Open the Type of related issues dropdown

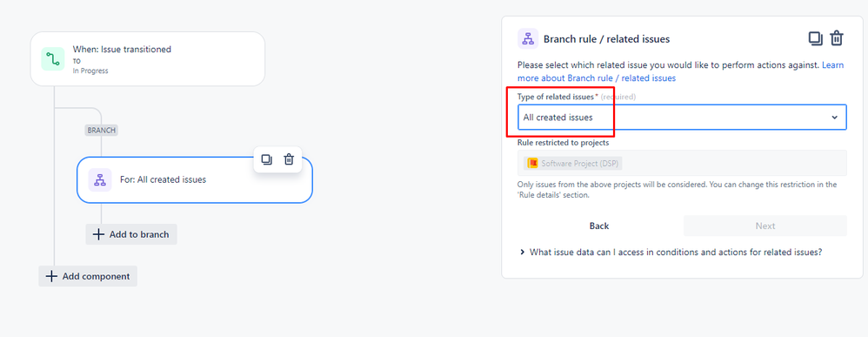pyautogui.click(x=682, y=118)
